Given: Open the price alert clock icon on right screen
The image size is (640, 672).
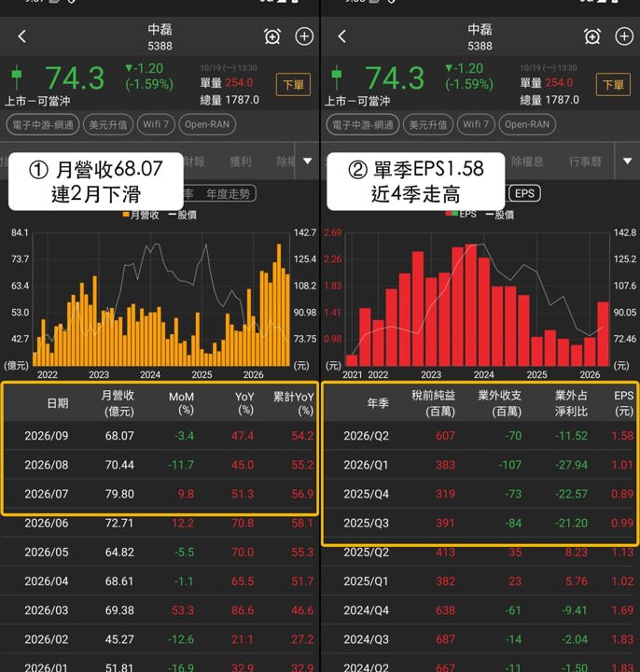Looking at the screenshot, I should [x=592, y=36].
